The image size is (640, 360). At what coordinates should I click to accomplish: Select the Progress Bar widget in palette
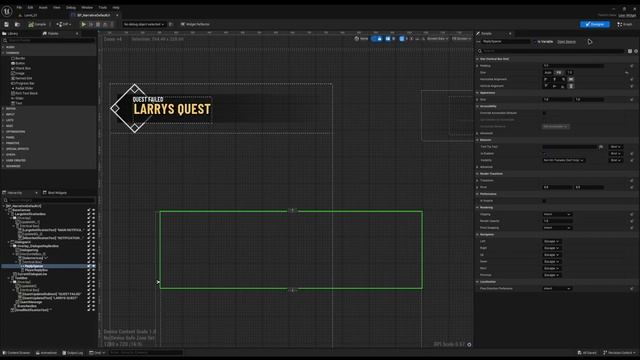(x=23, y=83)
